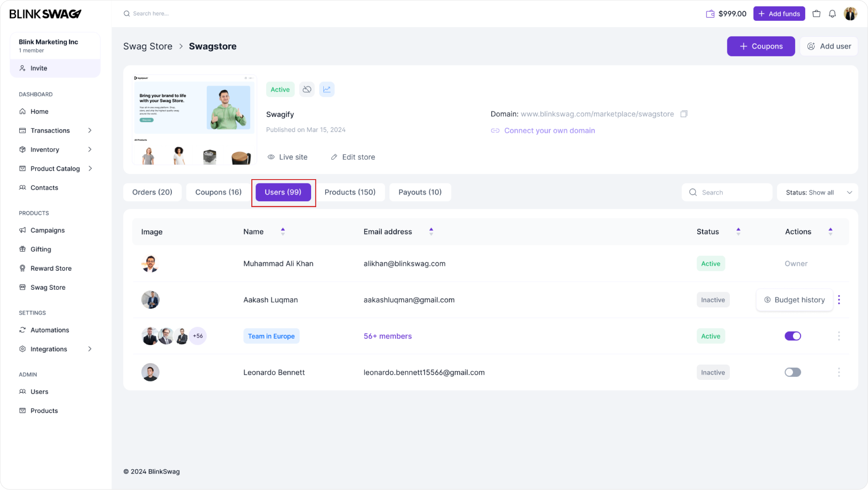
Task: Click Muhammad Ali Khan's avatar
Action: click(150, 264)
